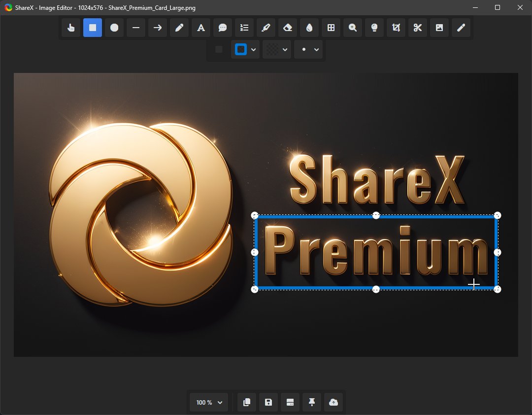
Task: Open the Magnify tool
Action: pos(352,28)
